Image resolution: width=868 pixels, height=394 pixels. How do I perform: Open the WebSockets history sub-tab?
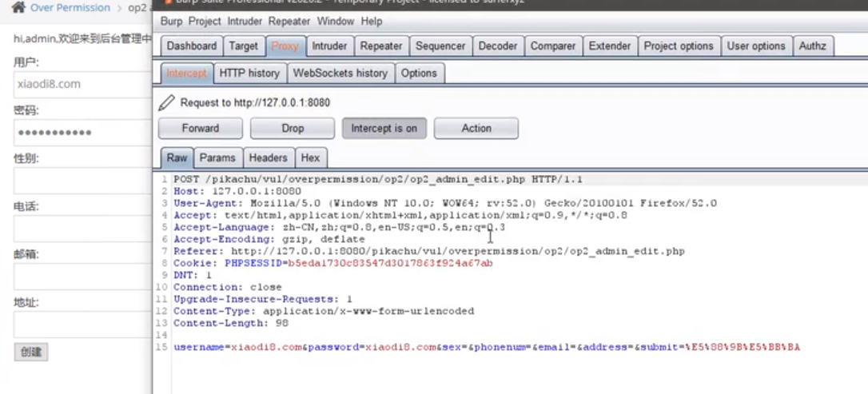click(340, 73)
